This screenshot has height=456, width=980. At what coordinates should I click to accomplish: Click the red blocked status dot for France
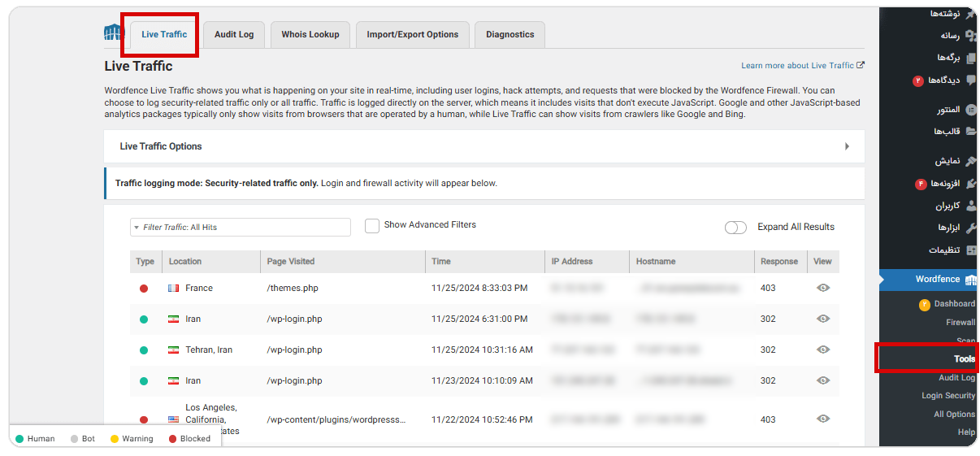pos(144,289)
